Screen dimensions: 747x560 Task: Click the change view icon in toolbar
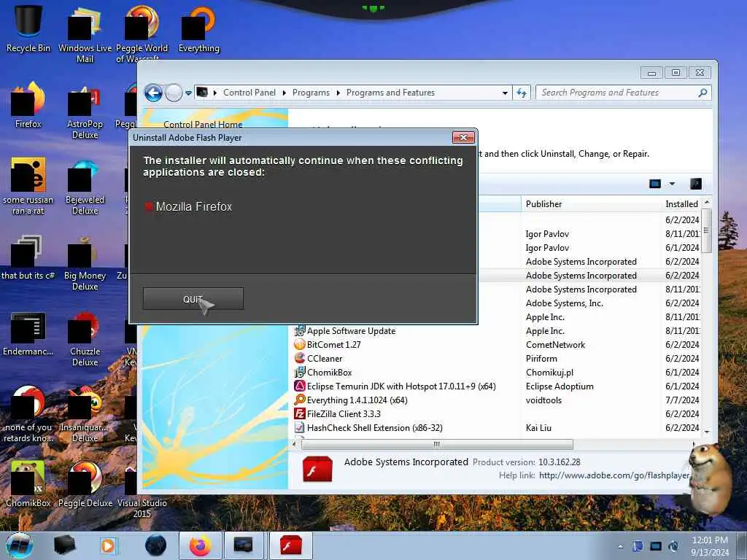[655, 184]
